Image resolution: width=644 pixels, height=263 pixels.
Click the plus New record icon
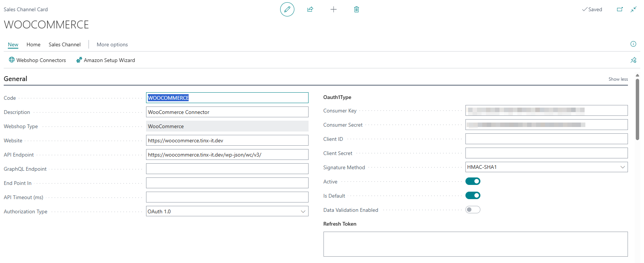pos(334,9)
